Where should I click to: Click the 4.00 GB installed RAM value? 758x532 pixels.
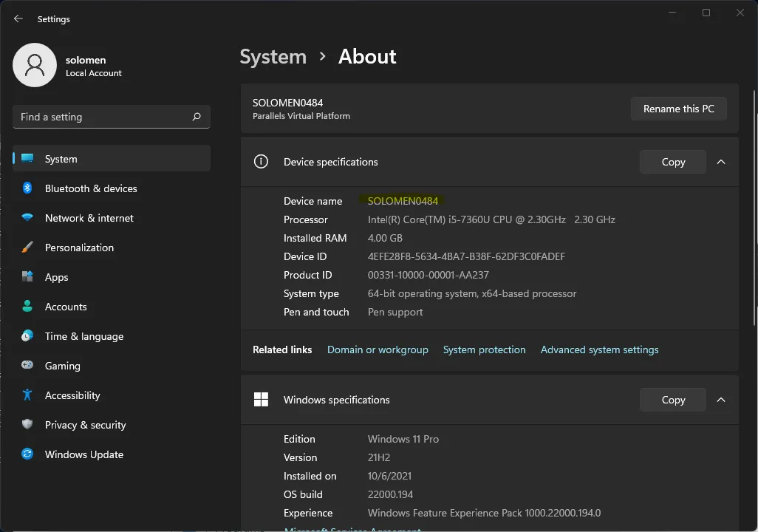pos(385,237)
